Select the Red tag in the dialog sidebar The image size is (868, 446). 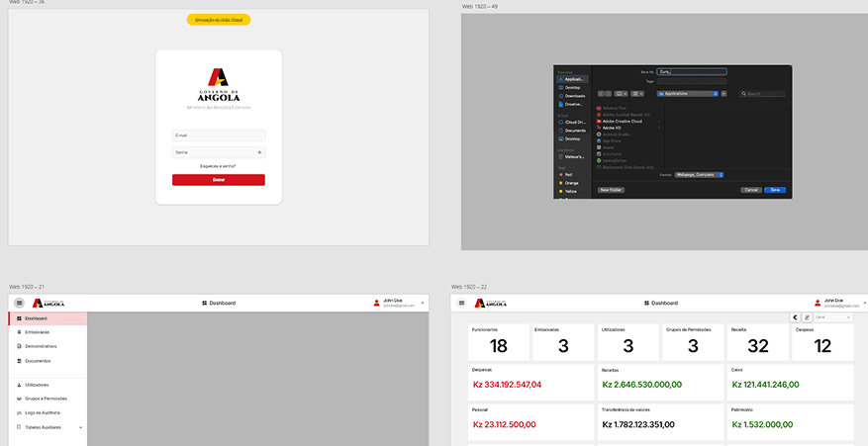(x=568, y=174)
